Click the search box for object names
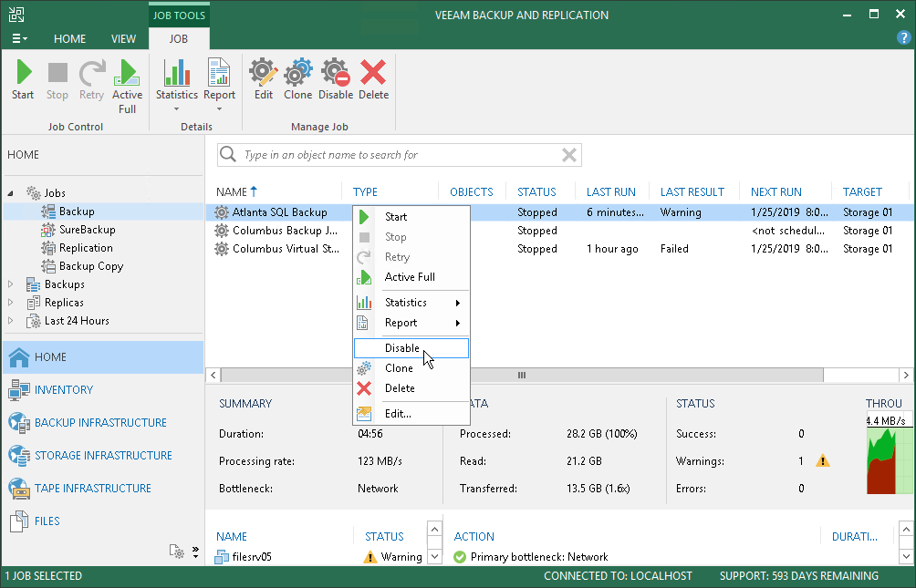Image resolution: width=916 pixels, height=588 pixels. 399,155
